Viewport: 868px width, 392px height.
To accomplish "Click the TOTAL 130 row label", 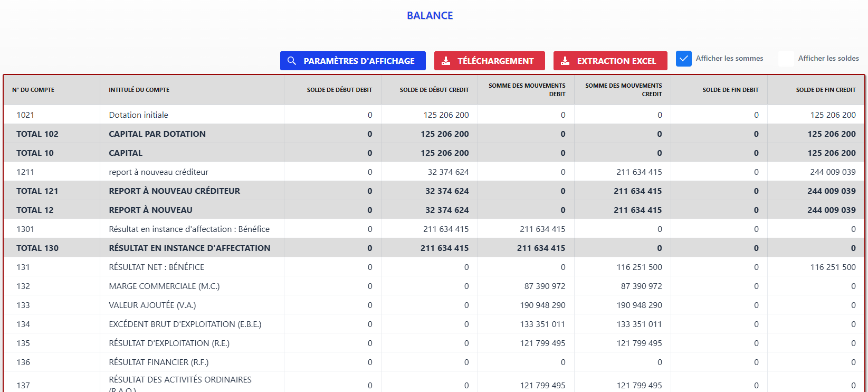I will coord(37,248).
